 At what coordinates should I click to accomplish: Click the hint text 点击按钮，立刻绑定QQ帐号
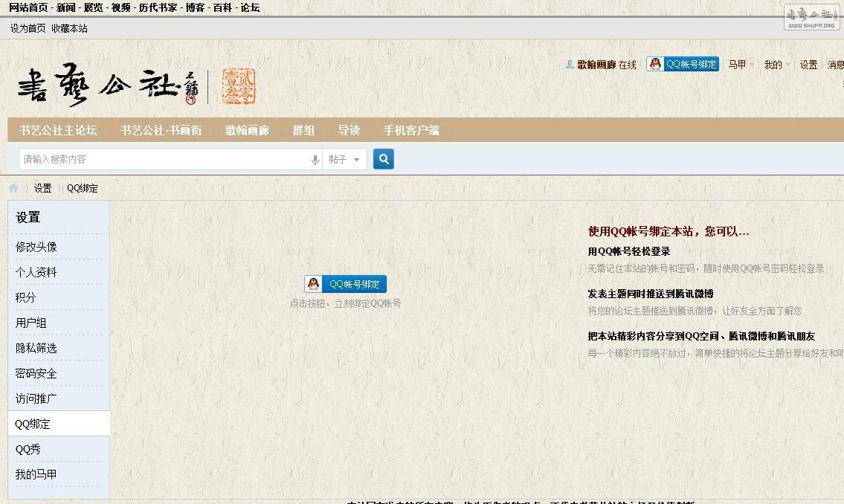point(345,303)
